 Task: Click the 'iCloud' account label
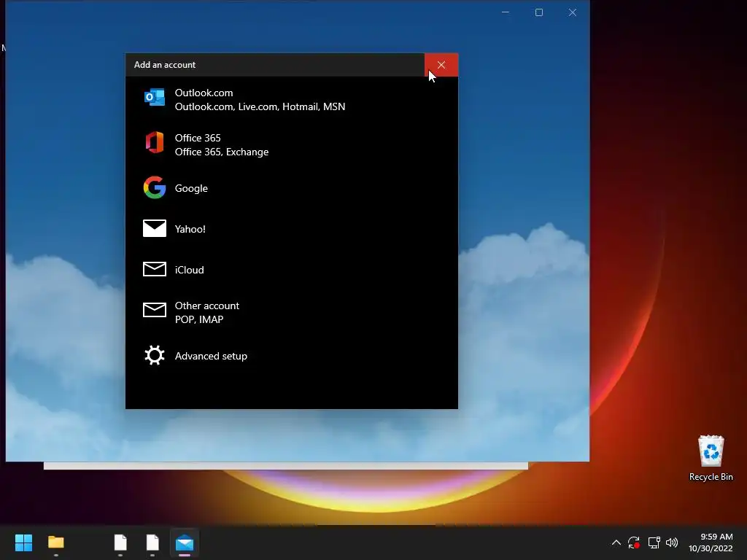pos(189,270)
